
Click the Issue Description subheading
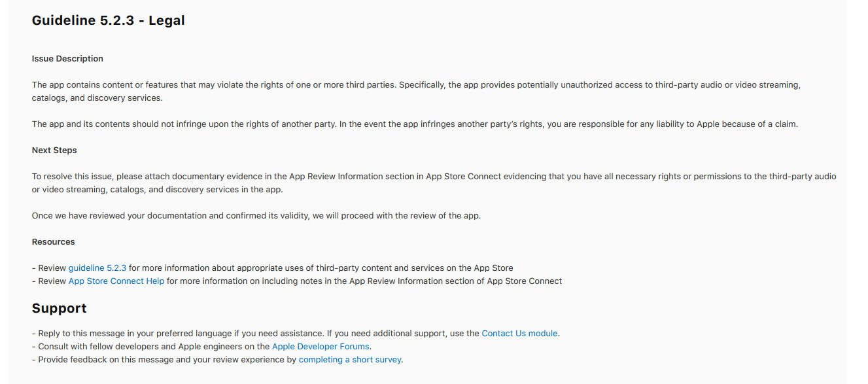[x=67, y=59]
